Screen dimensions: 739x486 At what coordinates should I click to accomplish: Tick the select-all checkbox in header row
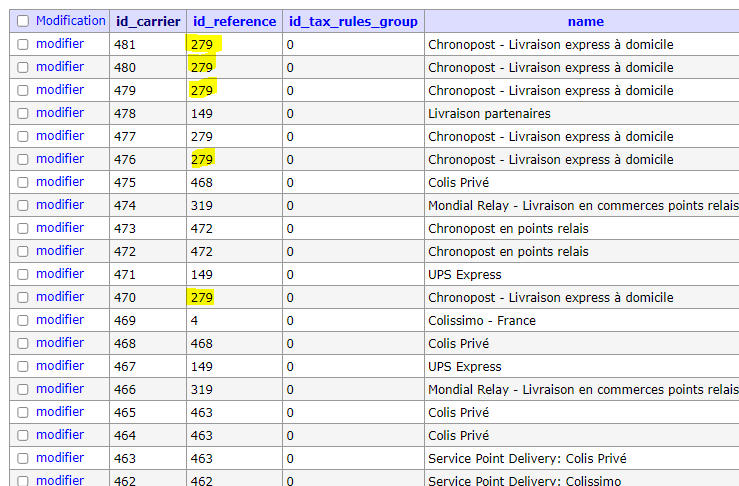click(x=23, y=21)
